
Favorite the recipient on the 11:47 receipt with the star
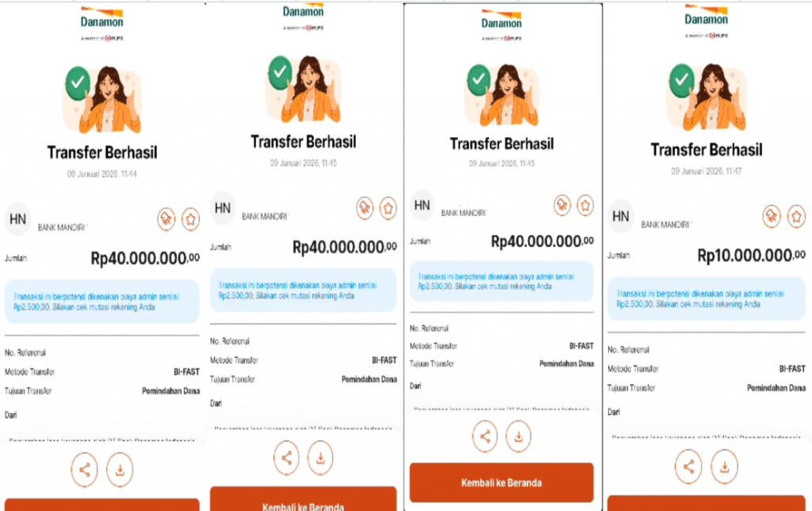796,216
